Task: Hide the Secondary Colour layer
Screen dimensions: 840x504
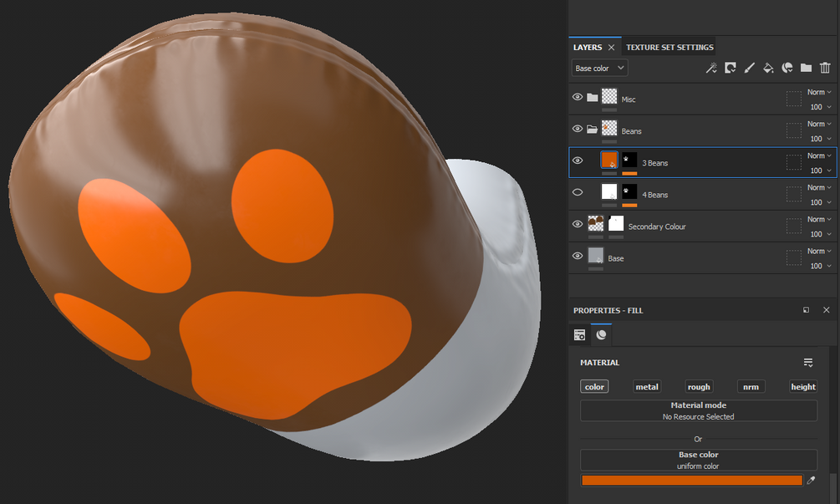Action: coord(578,224)
